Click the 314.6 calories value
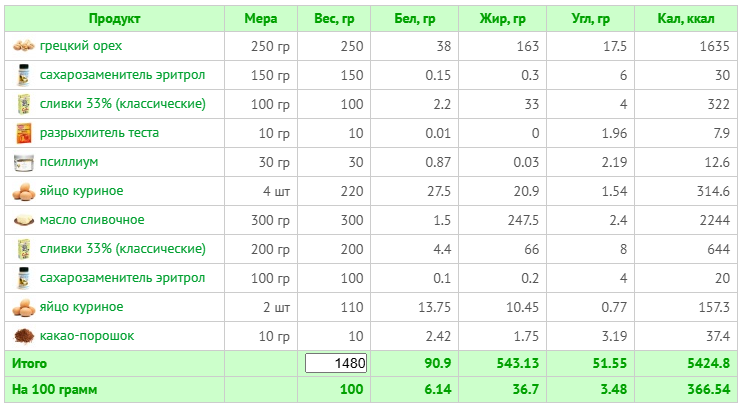 point(713,191)
